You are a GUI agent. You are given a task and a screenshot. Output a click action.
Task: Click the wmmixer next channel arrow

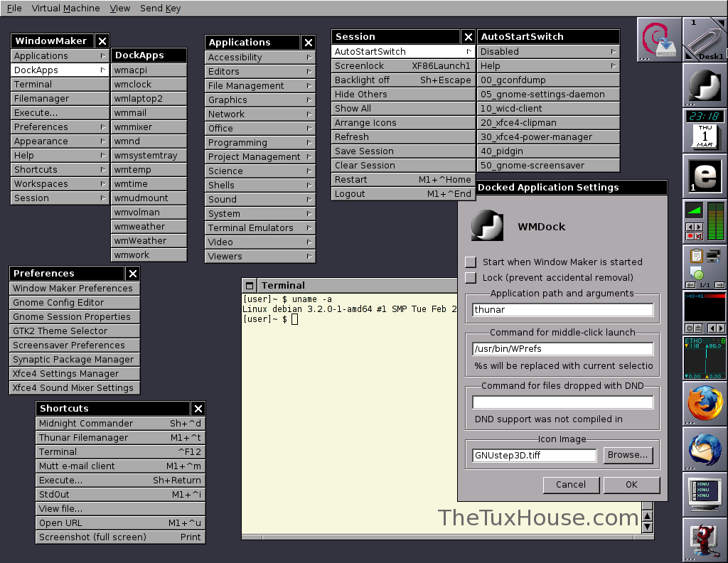click(699, 227)
